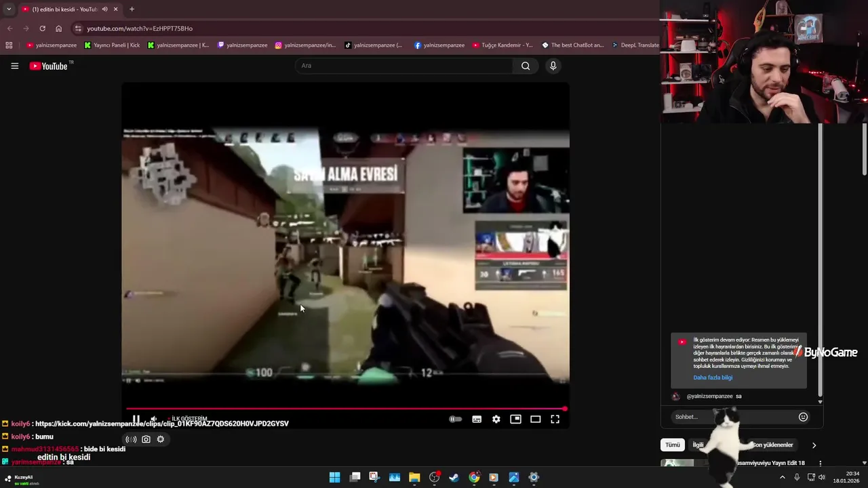Enable theater mode on the player
Screen dimensions: 868x488
[535, 420]
